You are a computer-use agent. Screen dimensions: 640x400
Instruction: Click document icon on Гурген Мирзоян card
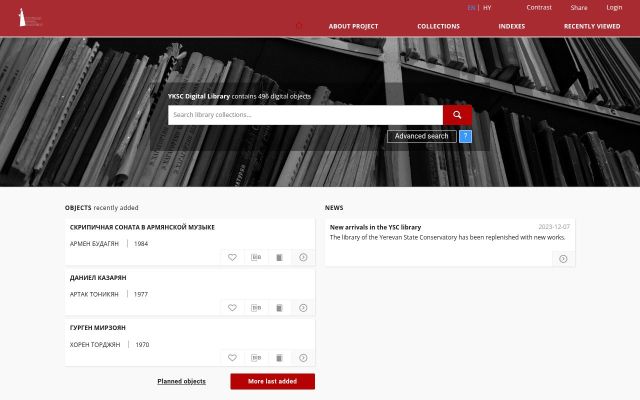point(279,358)
